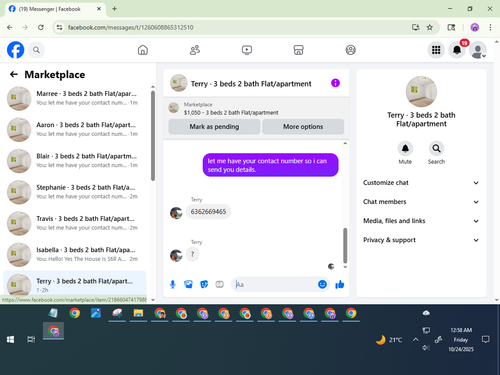Click the taskbar clock and date
Screen dimensions: 500x375
461,340
